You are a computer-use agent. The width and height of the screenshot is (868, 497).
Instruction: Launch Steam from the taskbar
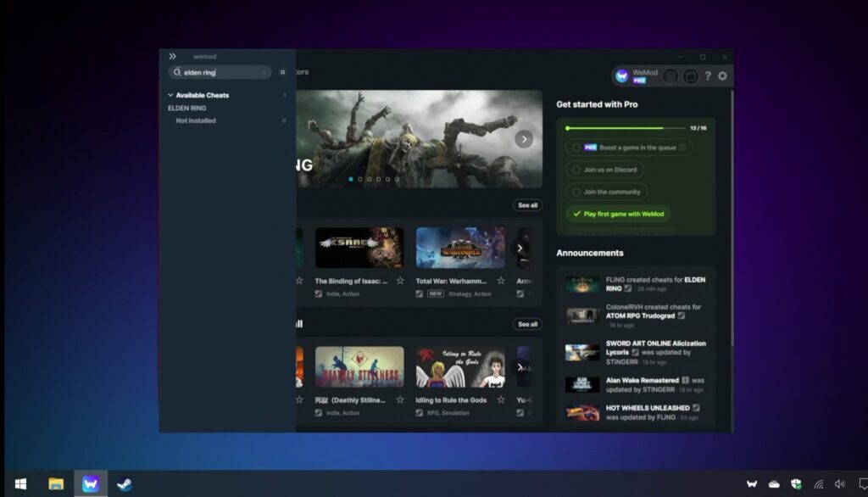[x=125, y=483]
